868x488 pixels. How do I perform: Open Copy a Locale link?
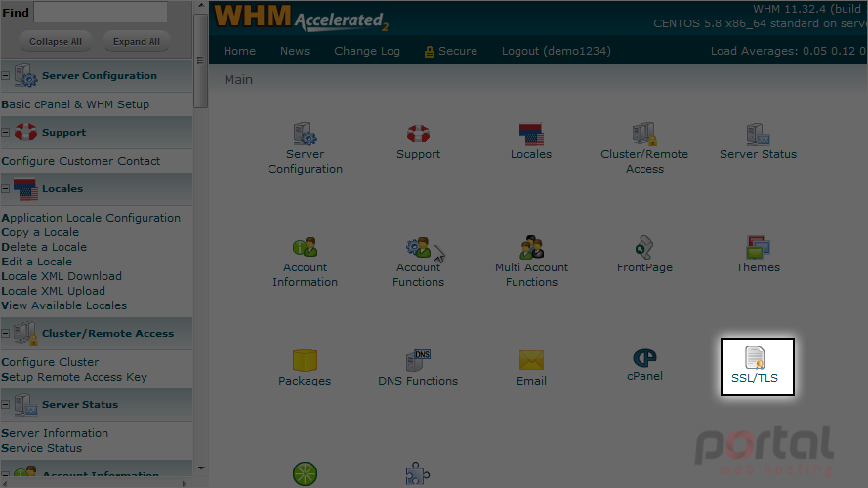tap(40, 232)
